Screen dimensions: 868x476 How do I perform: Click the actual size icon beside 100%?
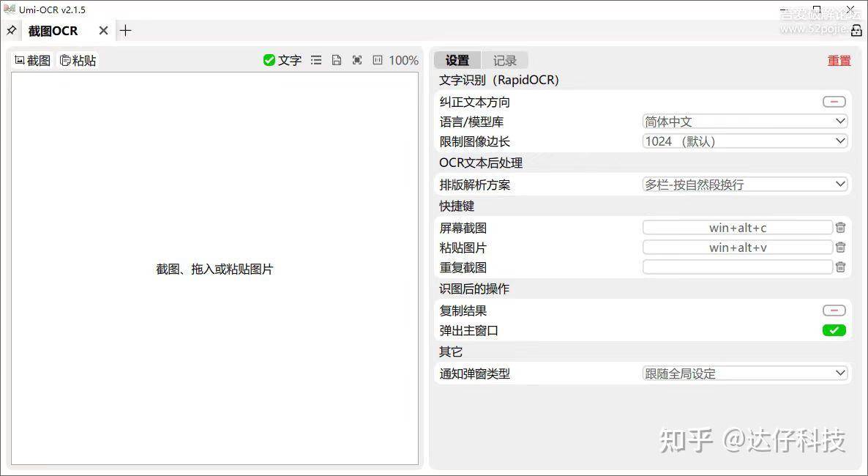click(378, 60)
